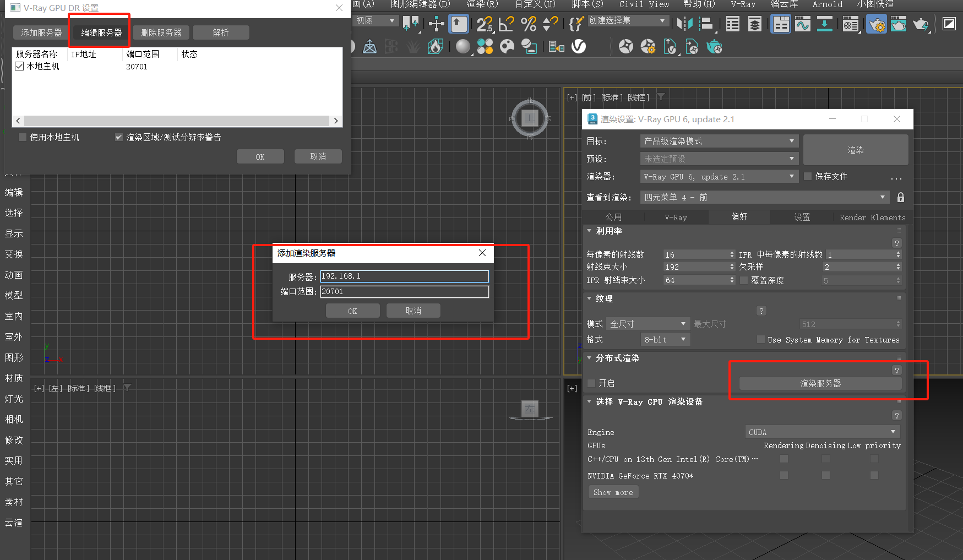The width and height of the screenshot is (963, 560).
Task: Click the Percent Snap toggle icon
Action: 528,24
